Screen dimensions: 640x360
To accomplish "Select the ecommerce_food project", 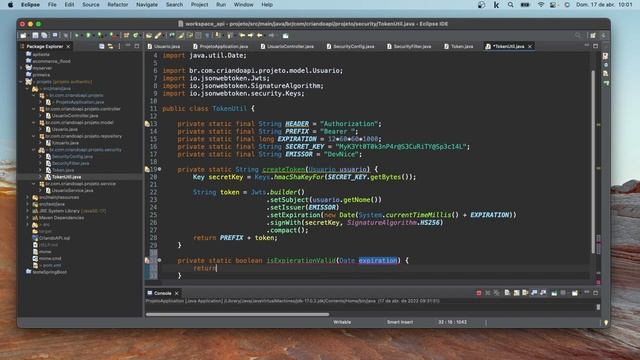I will click(x=51, y=61).
